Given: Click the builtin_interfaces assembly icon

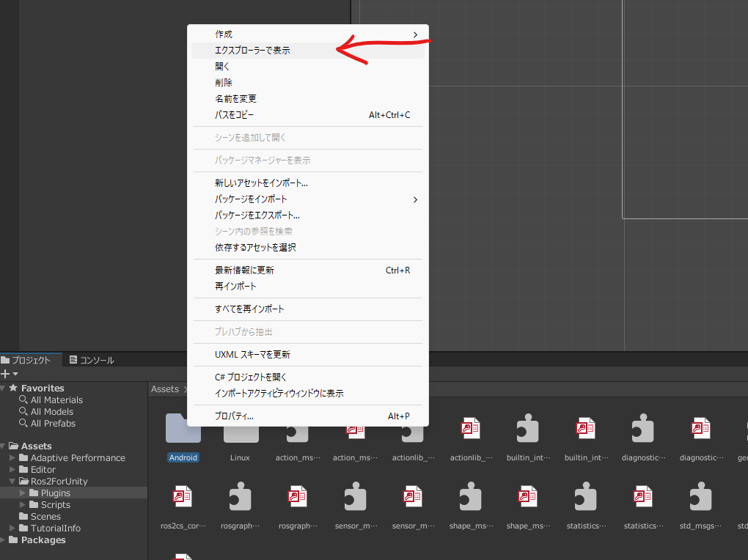Looking at the screenshot, I should point(527,435).
